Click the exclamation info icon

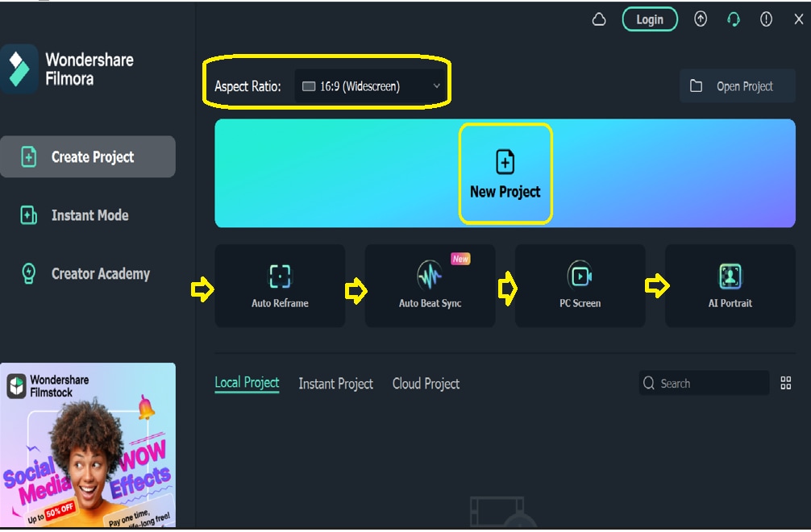point(766,19)
